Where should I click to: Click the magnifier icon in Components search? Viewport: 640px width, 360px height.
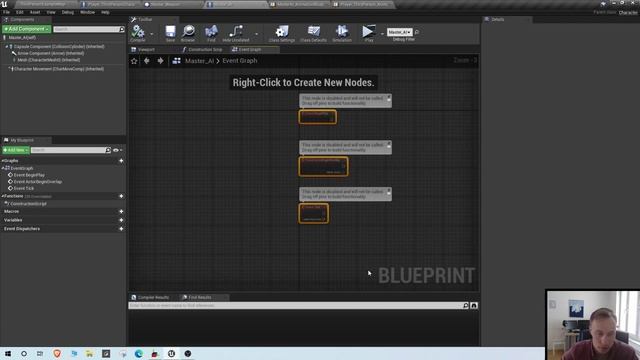pyautogui.click(x=122, y=29)
